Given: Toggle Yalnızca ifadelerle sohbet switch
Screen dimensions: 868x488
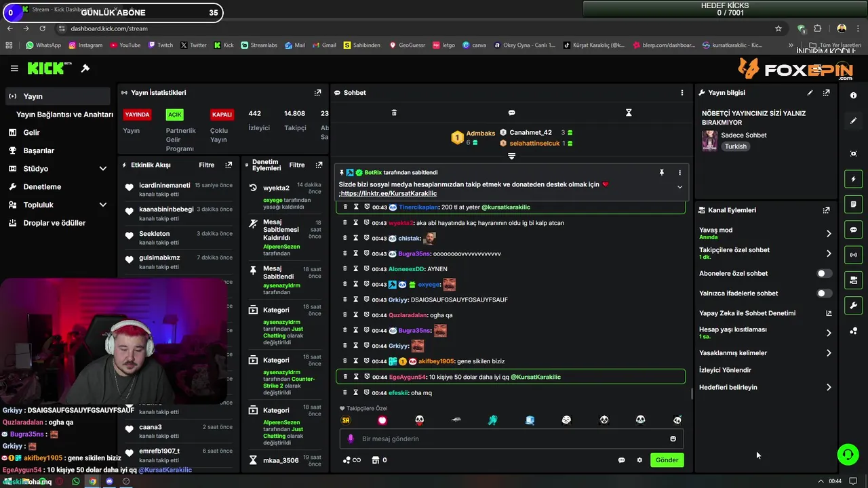Looking at the screenshot, I should click(x=824, y=293).
